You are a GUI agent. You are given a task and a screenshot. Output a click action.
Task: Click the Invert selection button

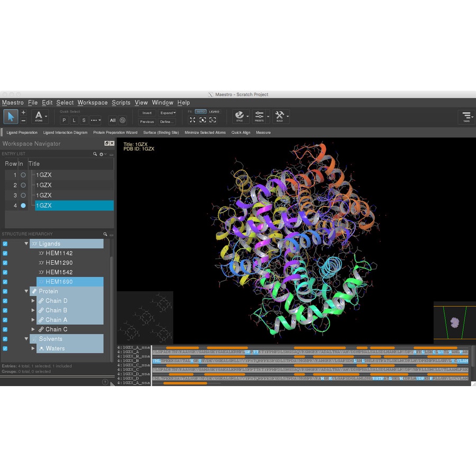pos(147,113)
